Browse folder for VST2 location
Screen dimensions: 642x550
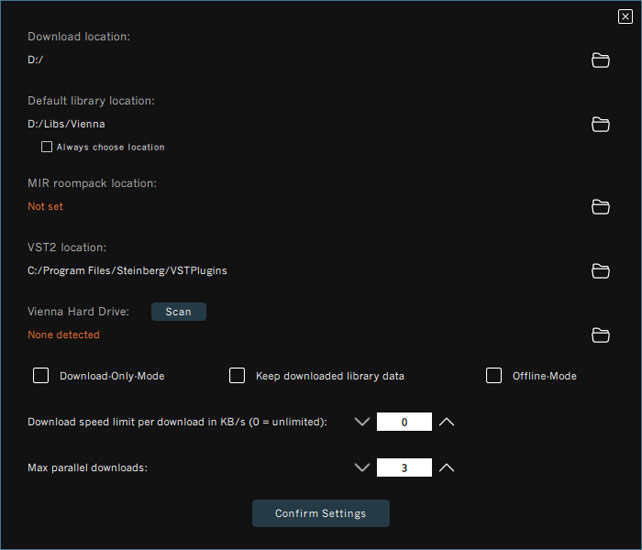coord(600,271)
